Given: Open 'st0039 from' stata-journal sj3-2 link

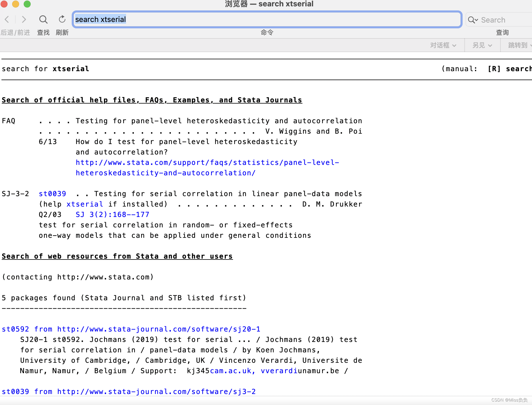Looking at the screenshot, I should [129, 392].
